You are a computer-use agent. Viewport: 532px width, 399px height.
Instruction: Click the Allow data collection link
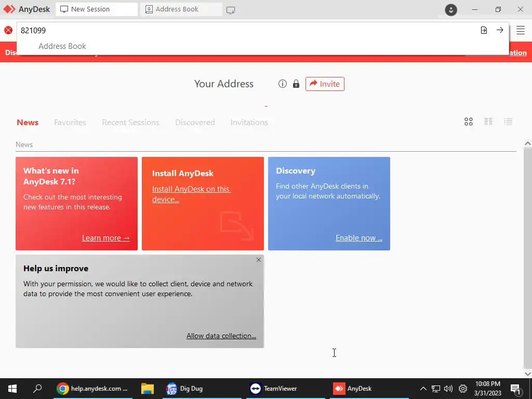pyautogui.click(x=221, y=336)
